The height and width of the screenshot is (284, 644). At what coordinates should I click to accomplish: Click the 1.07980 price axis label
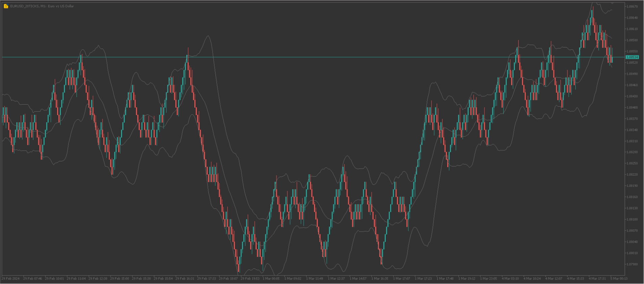[632, 264]
